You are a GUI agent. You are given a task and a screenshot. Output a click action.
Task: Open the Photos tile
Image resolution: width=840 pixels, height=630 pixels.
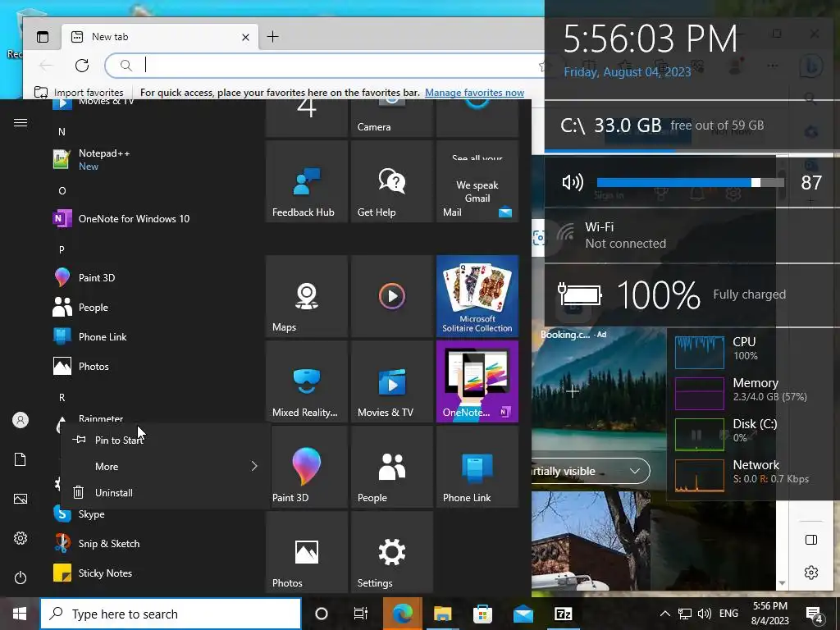click(307, 552)
